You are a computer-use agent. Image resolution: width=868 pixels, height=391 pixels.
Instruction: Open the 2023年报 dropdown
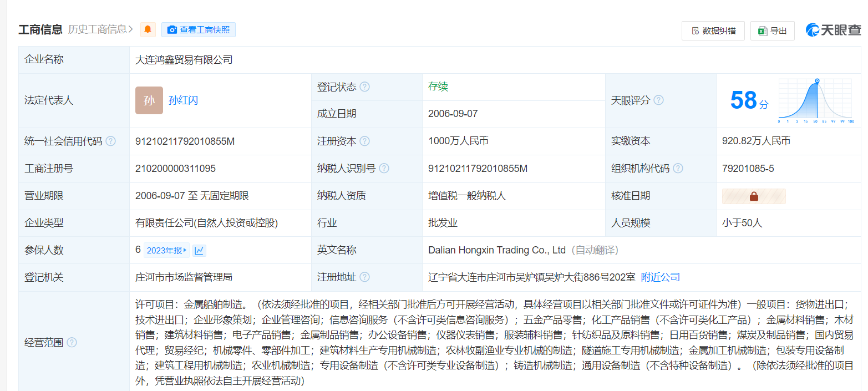point(166,251)
